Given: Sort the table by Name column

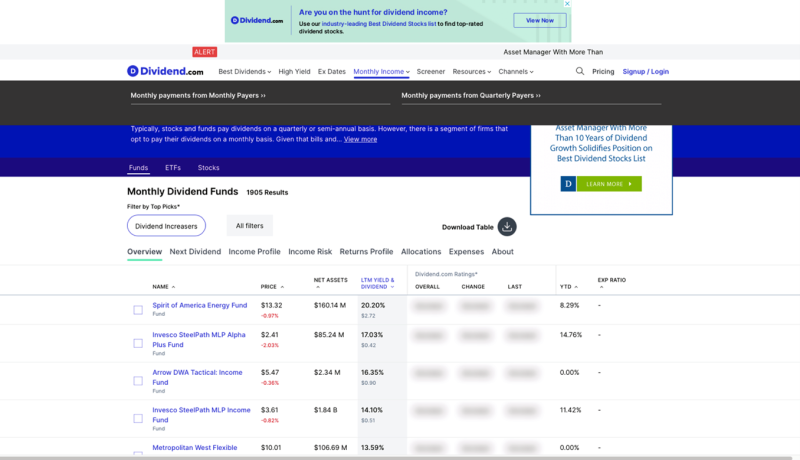Looking at the screenshot, I should click(x=164, y=287).
